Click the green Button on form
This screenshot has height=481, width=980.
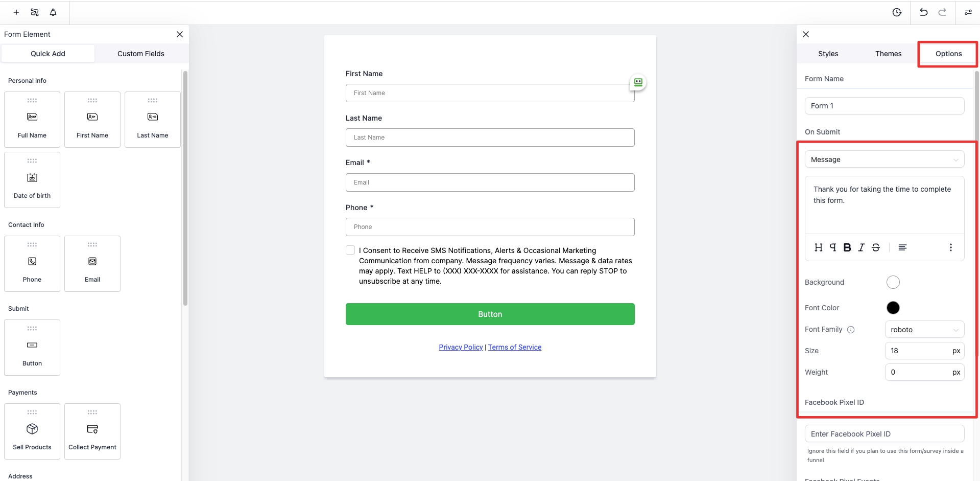point(490,314)
